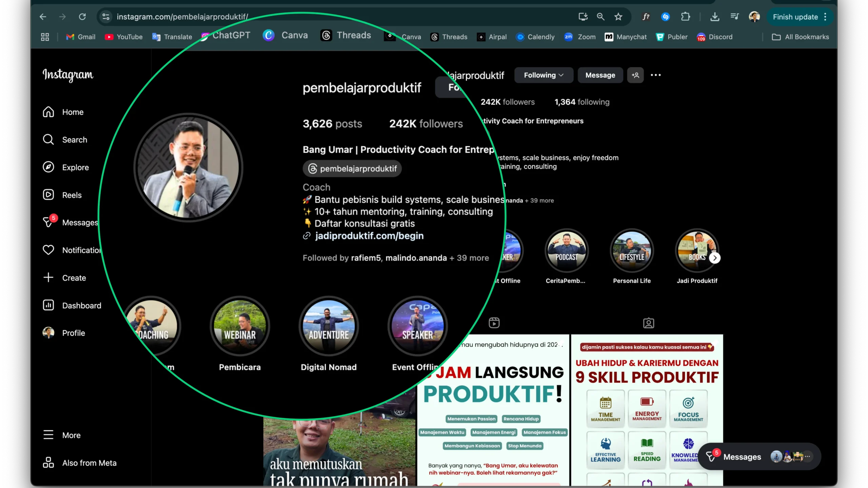The height and width of the screenshot is (488, 868).
Task: Click the similar accounts add-person icon
Action: click(x=635, y=75)
